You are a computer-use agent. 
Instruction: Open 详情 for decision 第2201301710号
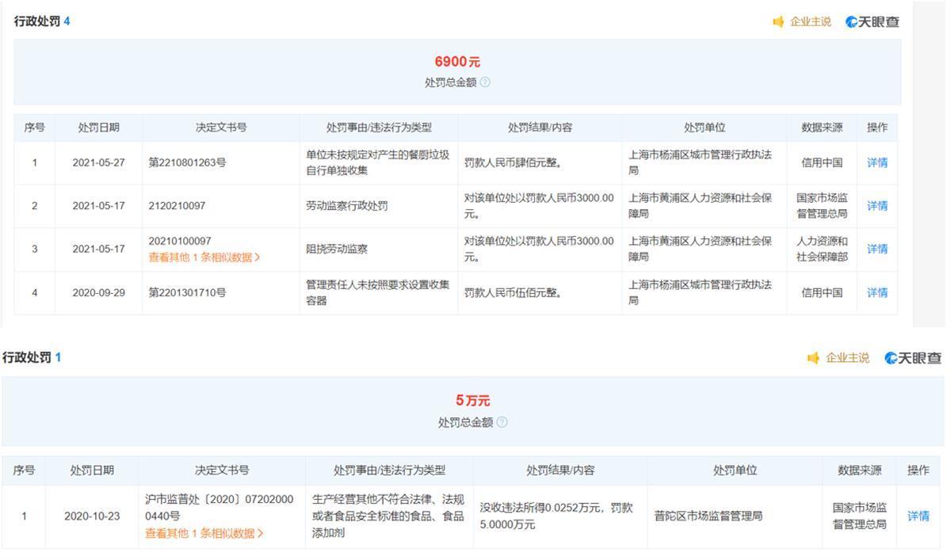click(877, 292)
